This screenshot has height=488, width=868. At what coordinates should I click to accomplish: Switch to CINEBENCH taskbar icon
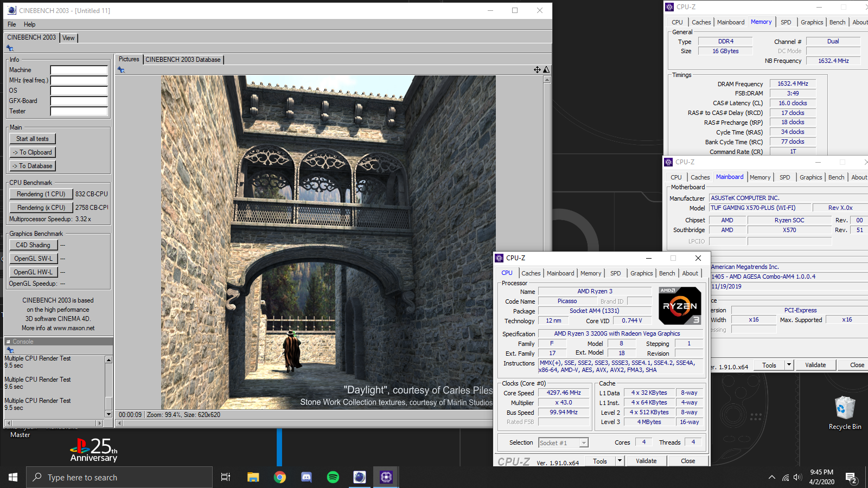coord(360,477)
